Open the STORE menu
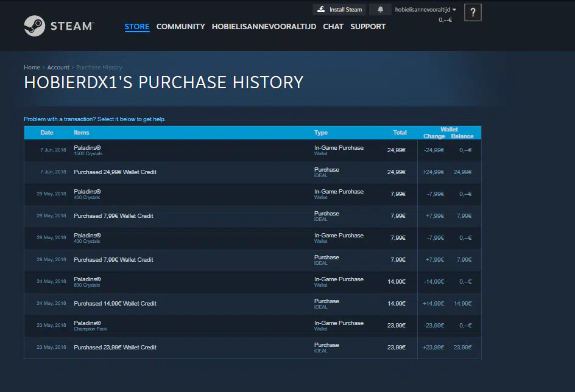 (137, 27)
